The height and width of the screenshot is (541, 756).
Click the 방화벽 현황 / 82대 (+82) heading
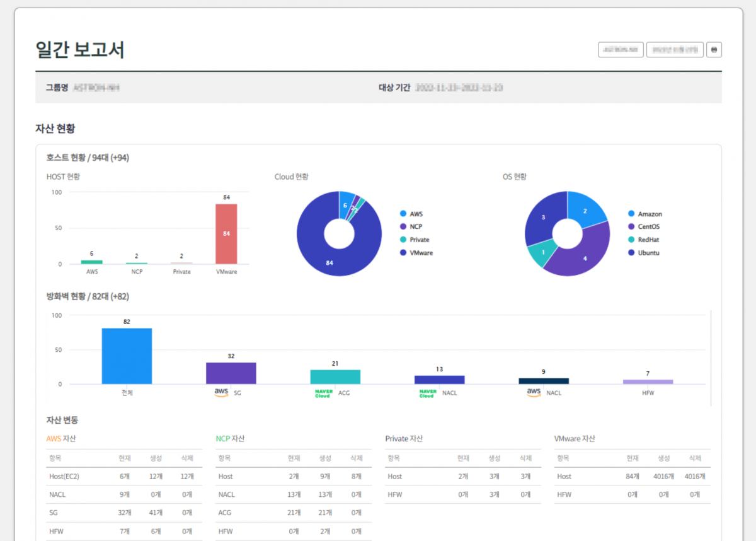click(x=88, y=296)
